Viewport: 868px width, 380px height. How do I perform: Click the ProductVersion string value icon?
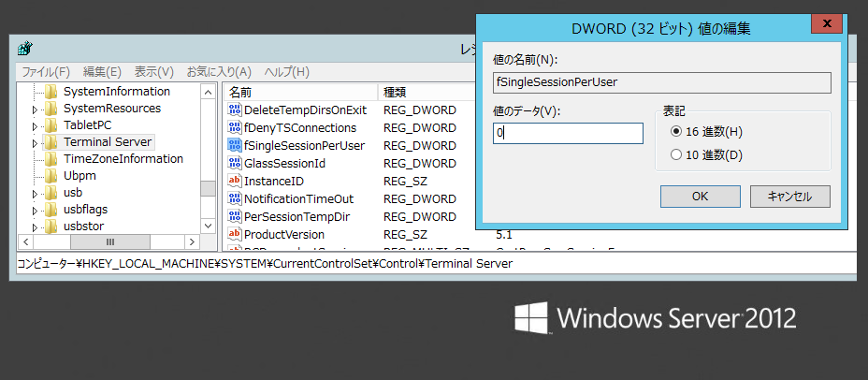pos(235,234)
